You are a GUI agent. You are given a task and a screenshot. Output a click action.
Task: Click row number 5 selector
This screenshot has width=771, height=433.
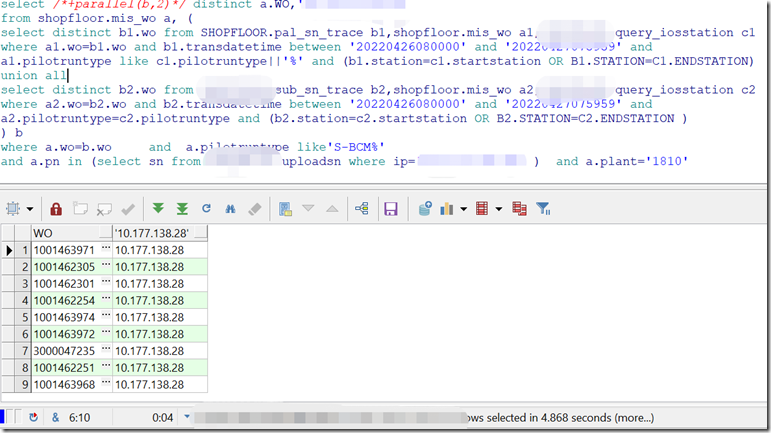[23, 317]
